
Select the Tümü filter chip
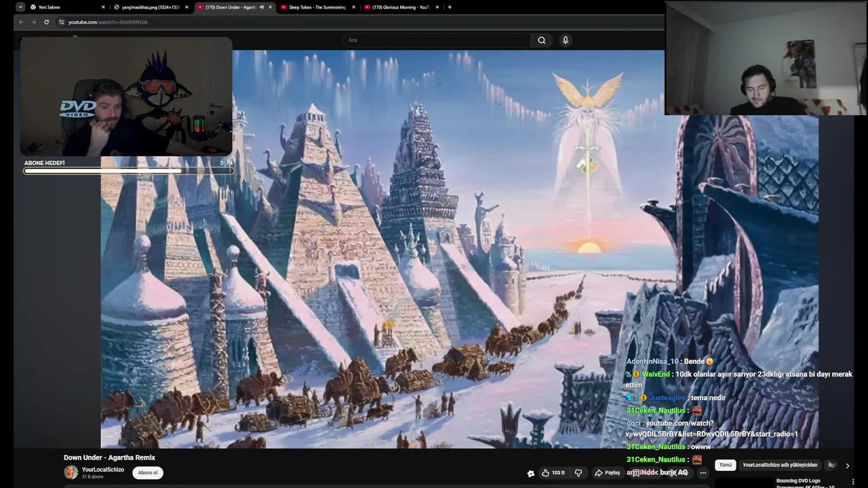tap(726, 465)
